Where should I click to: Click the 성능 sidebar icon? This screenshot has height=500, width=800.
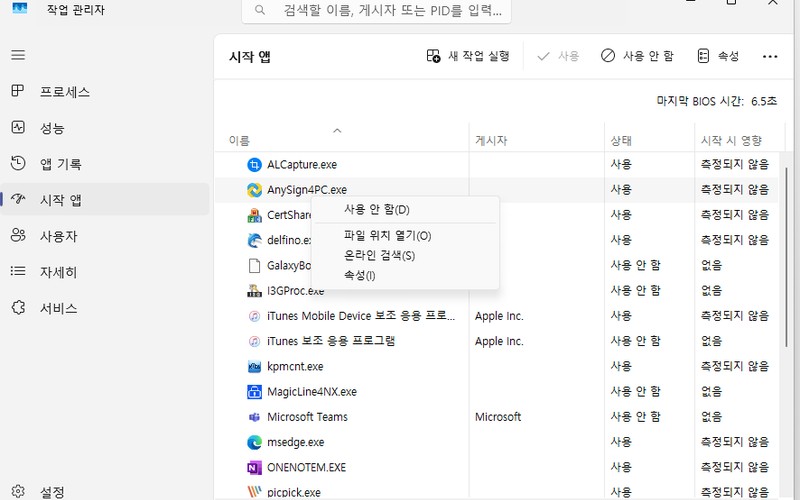click(18, 127)
